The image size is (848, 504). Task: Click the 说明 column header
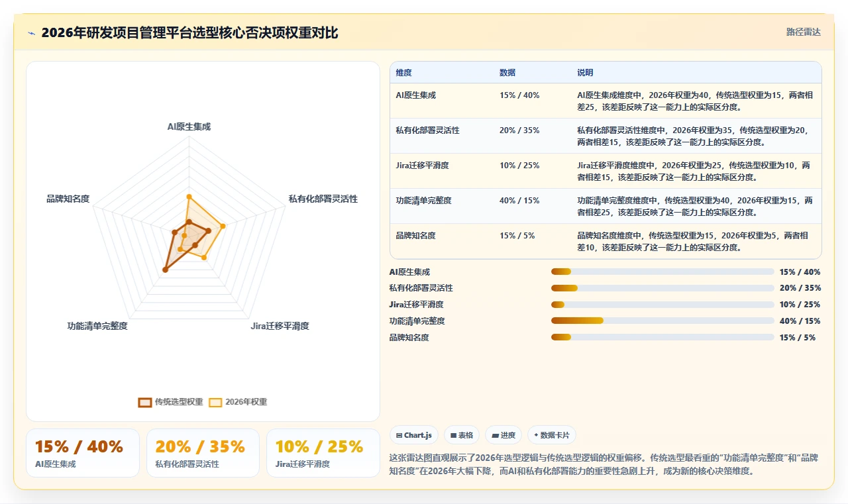pos(585,73)
